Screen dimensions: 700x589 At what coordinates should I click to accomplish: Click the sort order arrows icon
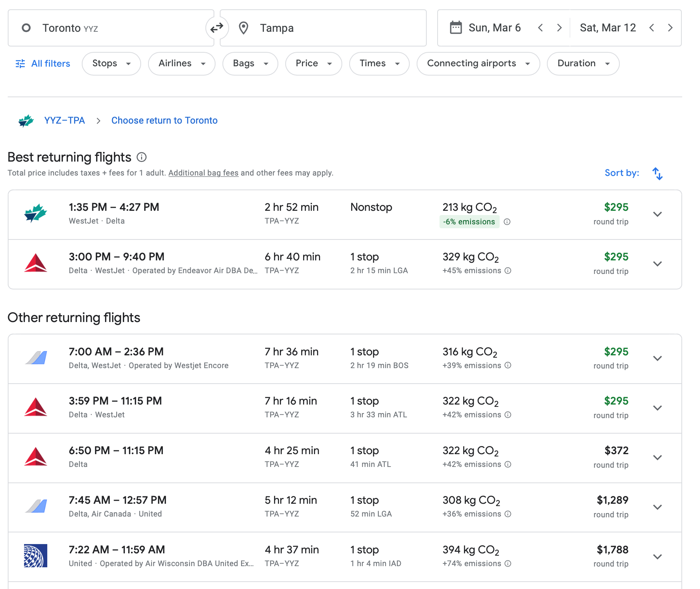click(657, 173)
